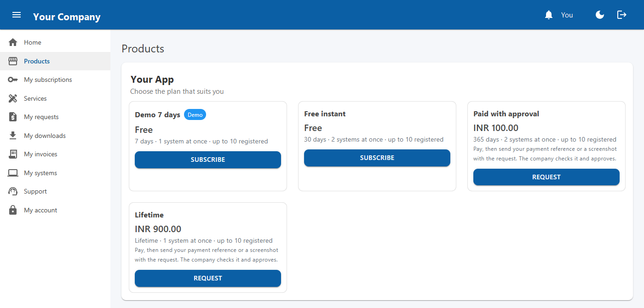Image resolution: width=644 pixels, height=308 pixels.
Task: Click the INR 900.00 price
Action: coord(158,229)
